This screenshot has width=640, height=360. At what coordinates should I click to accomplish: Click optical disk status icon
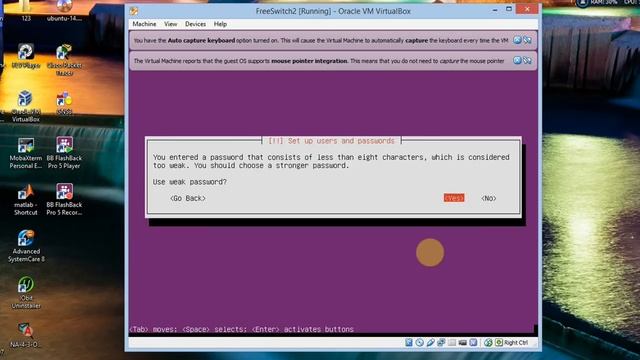(x=420, y=342)
